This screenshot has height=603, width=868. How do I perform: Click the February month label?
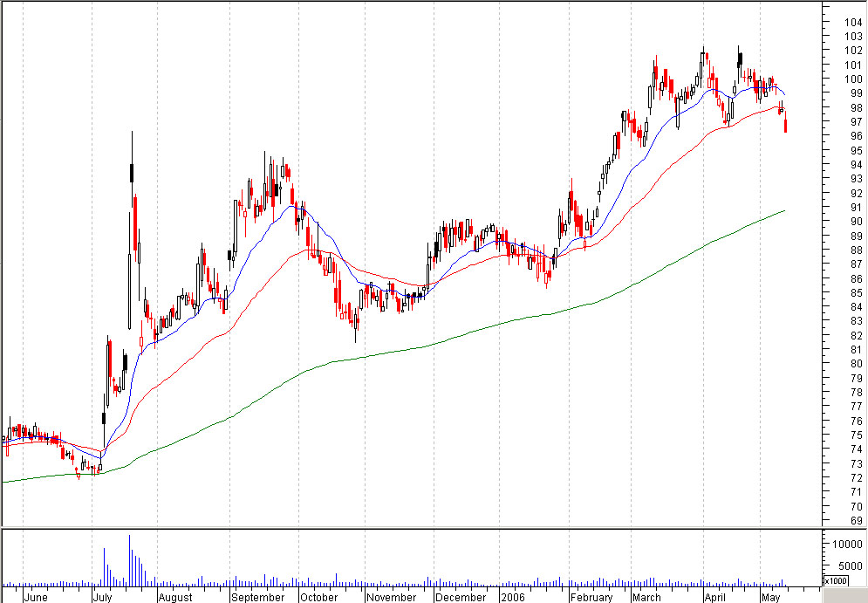click(x=591, y=598)
